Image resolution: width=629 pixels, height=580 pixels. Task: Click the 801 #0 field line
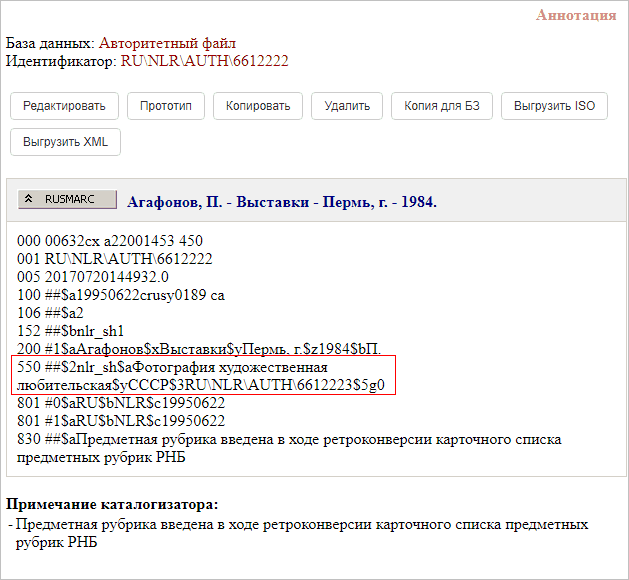(x=121, y=403)
